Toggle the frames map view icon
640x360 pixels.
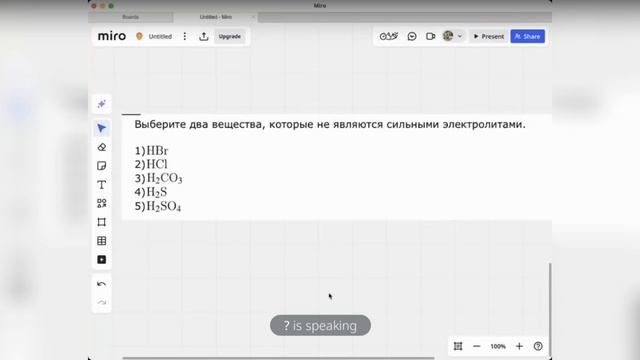[x=458, y=346]
